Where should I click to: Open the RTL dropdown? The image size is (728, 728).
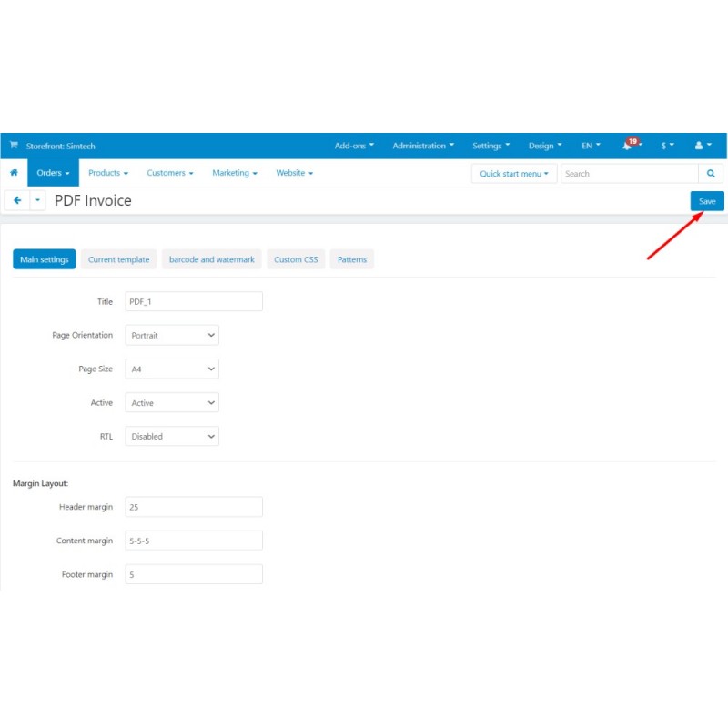[172, 436]
